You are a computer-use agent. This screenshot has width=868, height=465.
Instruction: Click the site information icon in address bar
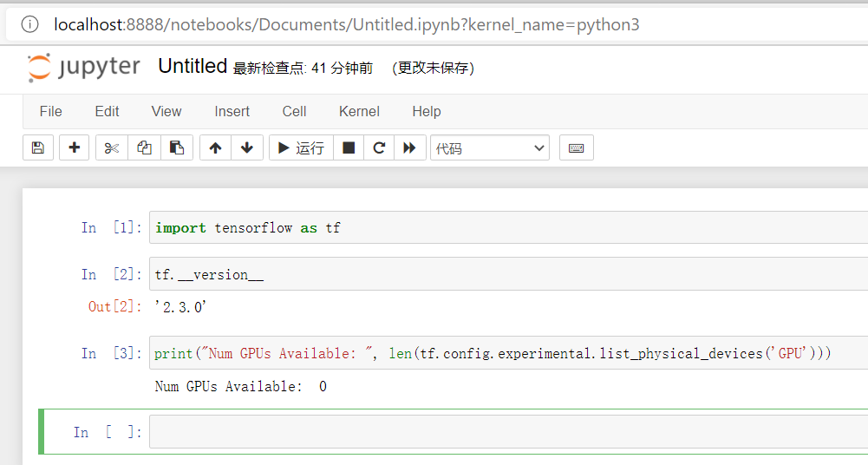click(29, 24)
